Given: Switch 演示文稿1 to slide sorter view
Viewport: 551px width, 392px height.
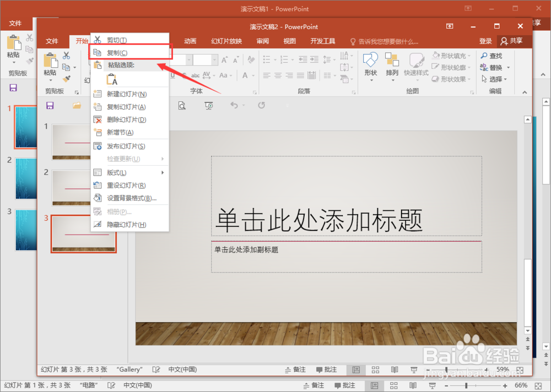Looking at the screenshot, I should tap(393, 385).
